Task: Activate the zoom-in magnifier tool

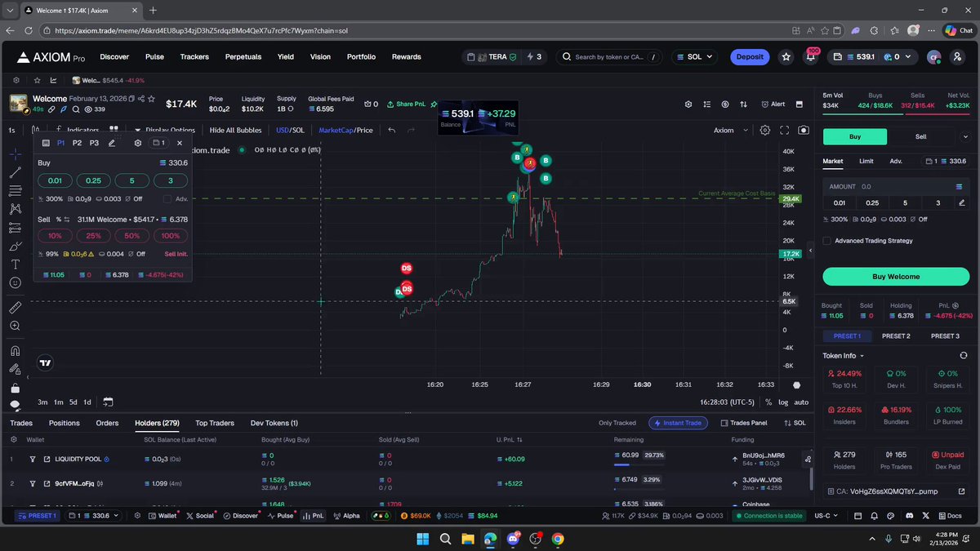Action: (15, 326)
